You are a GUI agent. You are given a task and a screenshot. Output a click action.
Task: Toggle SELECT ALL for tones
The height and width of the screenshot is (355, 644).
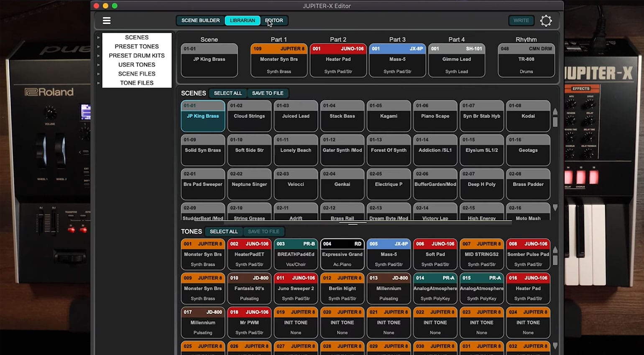pos(224,231)
